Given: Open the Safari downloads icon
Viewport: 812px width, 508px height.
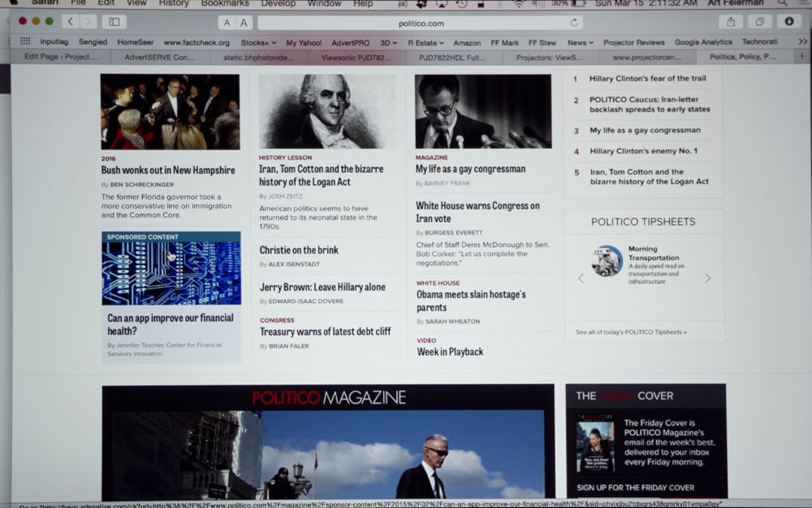Looking at the screenshot, I should click(x=788, y=22).
